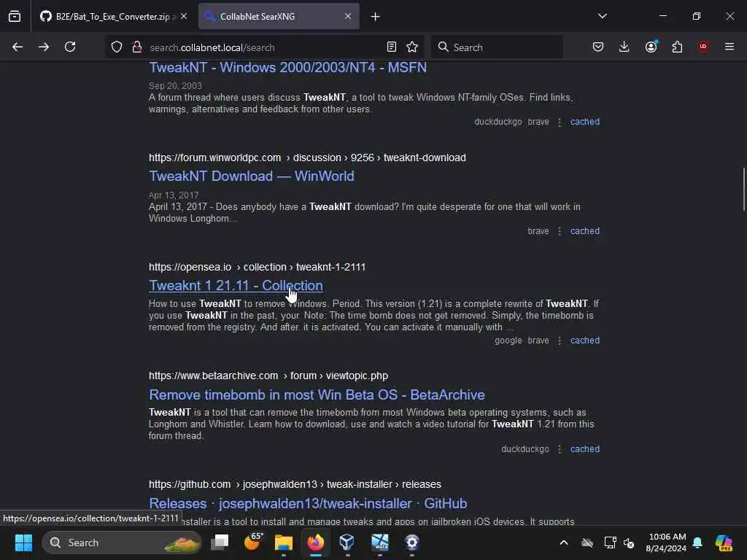Close the CollabNet SearXNG tab
747x560 pixels.
pyautogui.click(x=348, y=16)
